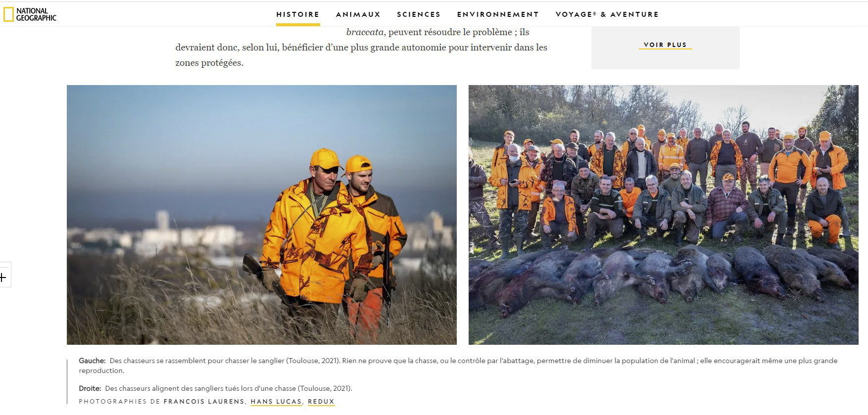Click the Gauche caption label
Screen dimensions: 868x415
[x=92, y=361]
